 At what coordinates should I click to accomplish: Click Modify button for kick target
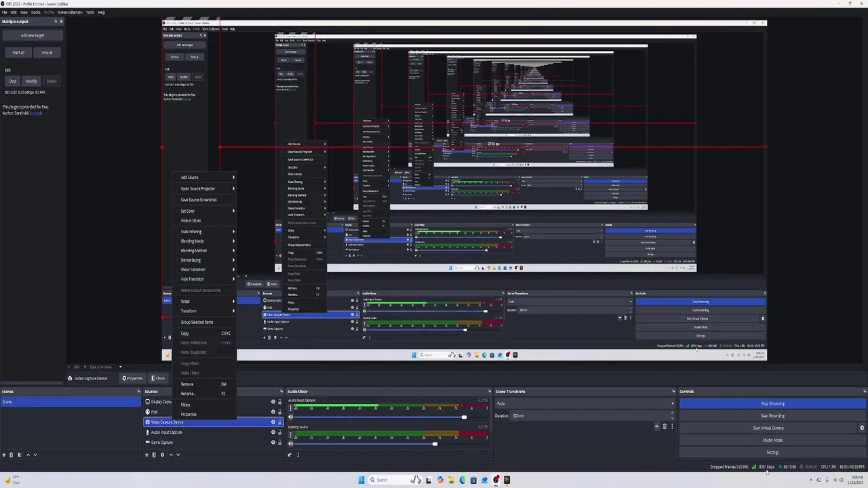pyautogui.click(x=31, y=81)
